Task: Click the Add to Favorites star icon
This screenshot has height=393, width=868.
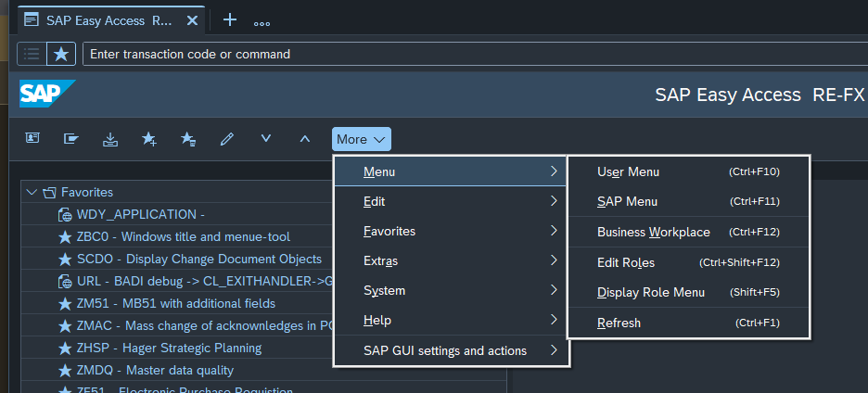Action: pyautogui.click(x=149, y=139)
